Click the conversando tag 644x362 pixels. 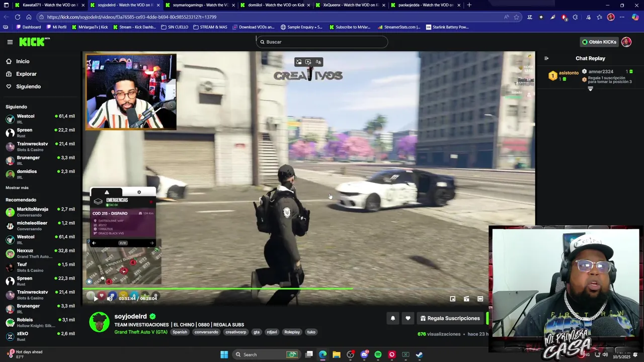click(206, 332)
